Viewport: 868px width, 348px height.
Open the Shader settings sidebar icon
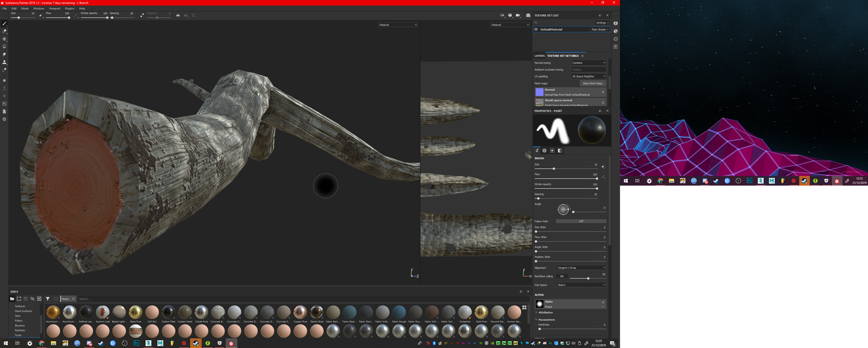click(615, 31)
